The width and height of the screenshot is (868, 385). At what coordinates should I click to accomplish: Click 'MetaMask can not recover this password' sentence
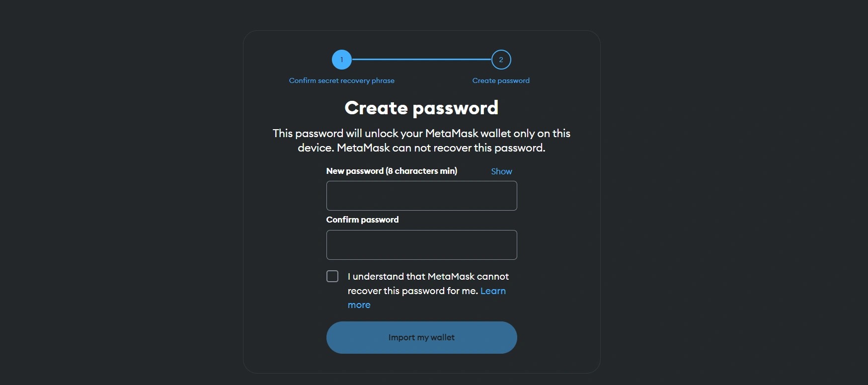[441, 148]
